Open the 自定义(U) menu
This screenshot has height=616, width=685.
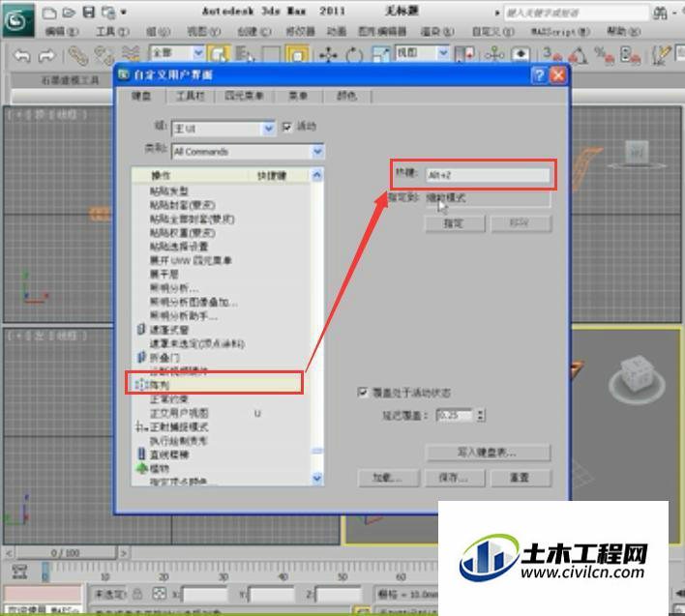tap(493, 32)
